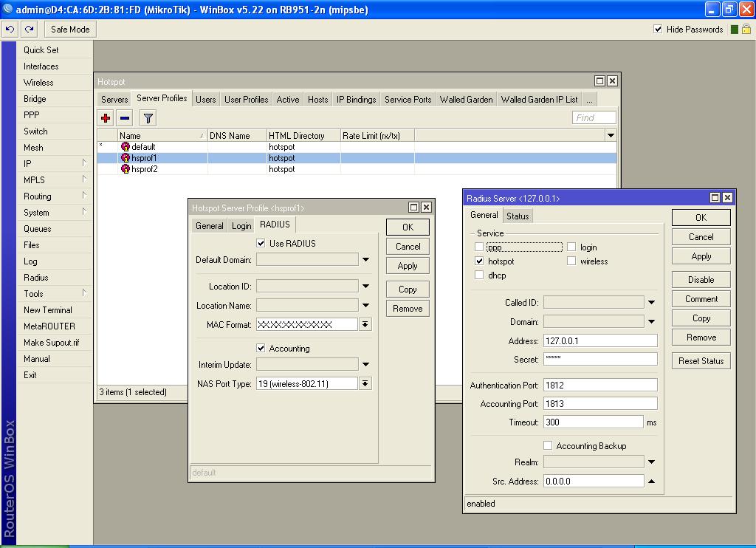Expand the NAS Port Type dropdown

coord(365,383)
